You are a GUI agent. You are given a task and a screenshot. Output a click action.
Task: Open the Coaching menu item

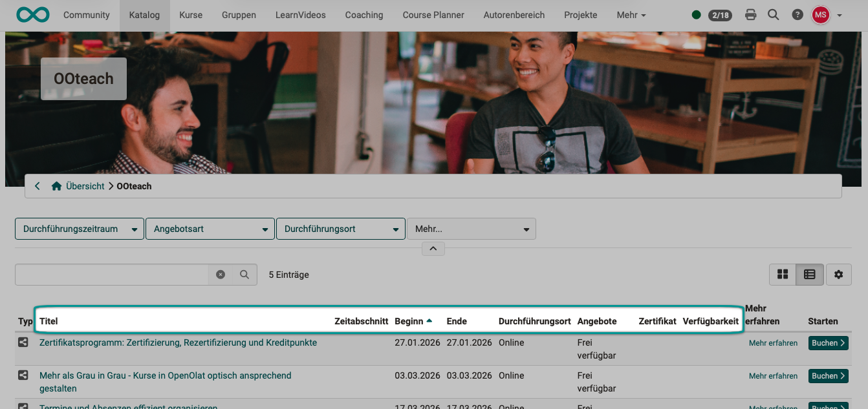(363, 14)
